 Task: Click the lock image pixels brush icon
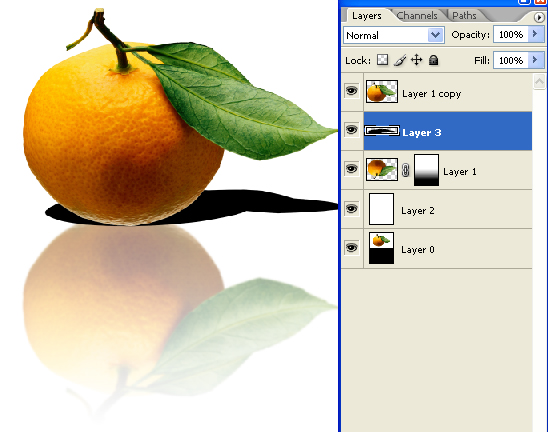pyautogui.click(x=401, y=60)
